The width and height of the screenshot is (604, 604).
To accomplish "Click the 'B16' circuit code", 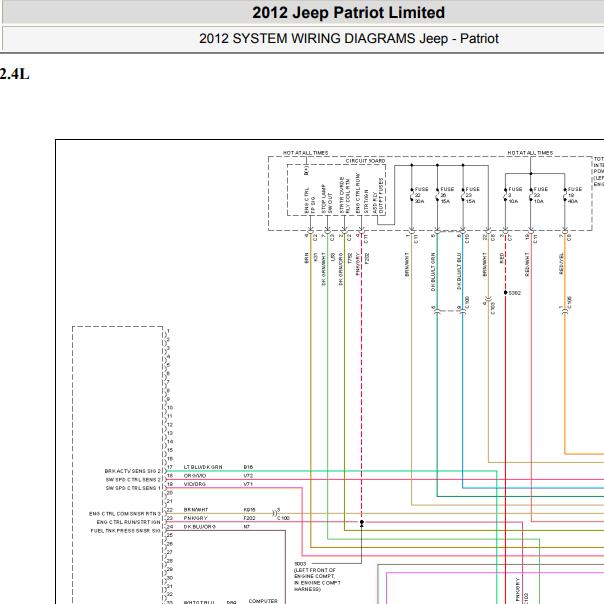I will click(x=248, y=467).
